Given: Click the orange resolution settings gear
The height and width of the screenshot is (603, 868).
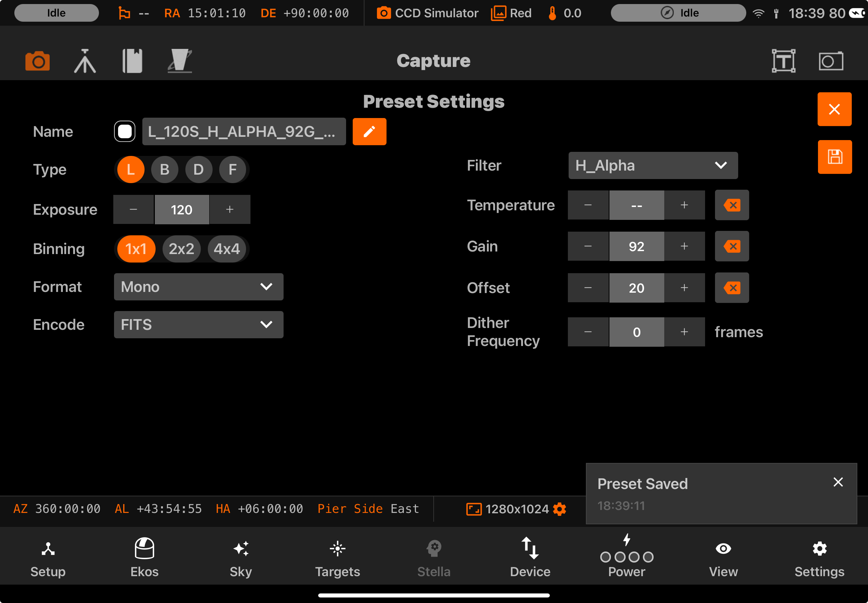Looking at the screenshot, I should click(559, 509).
